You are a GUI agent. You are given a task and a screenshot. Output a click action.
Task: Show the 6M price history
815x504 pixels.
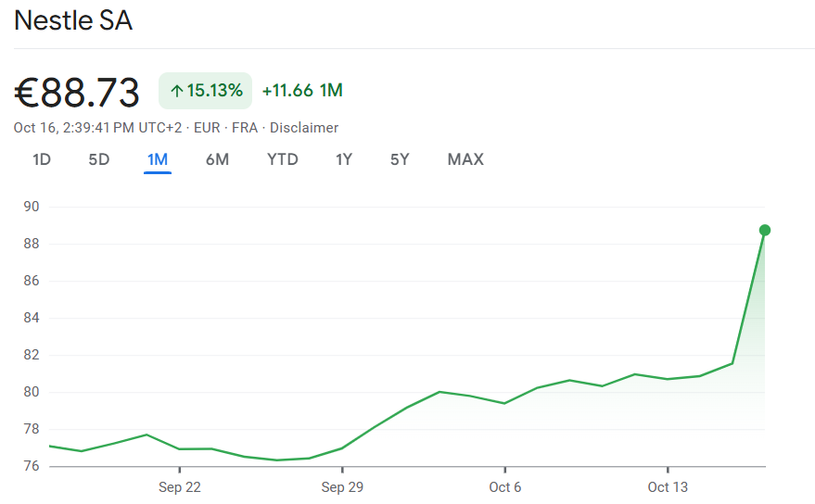(217, 159)
